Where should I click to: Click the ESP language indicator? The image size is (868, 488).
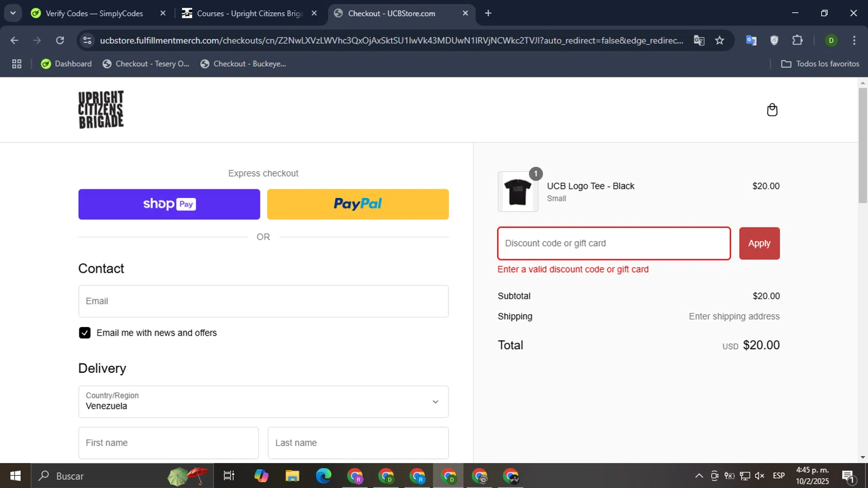779,476
